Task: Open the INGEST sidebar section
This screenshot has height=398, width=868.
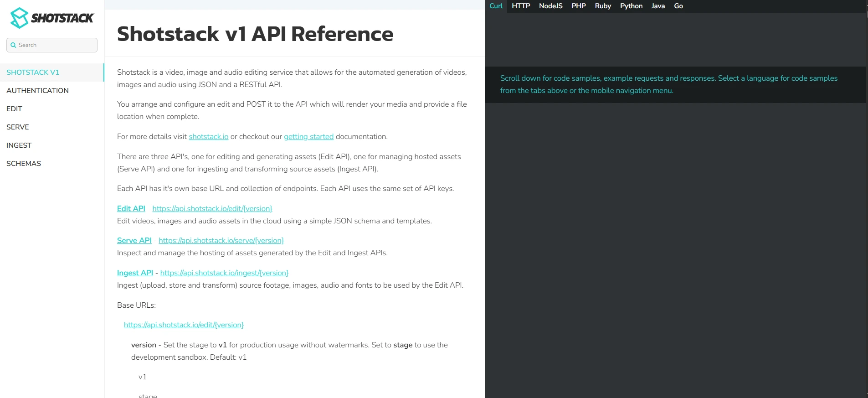Action: [x=52, y=145]
